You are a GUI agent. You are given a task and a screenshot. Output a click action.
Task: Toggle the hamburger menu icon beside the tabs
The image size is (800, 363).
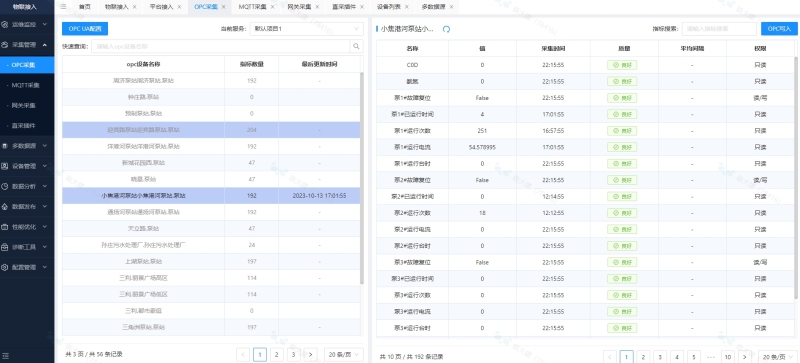tap(63, 7)
